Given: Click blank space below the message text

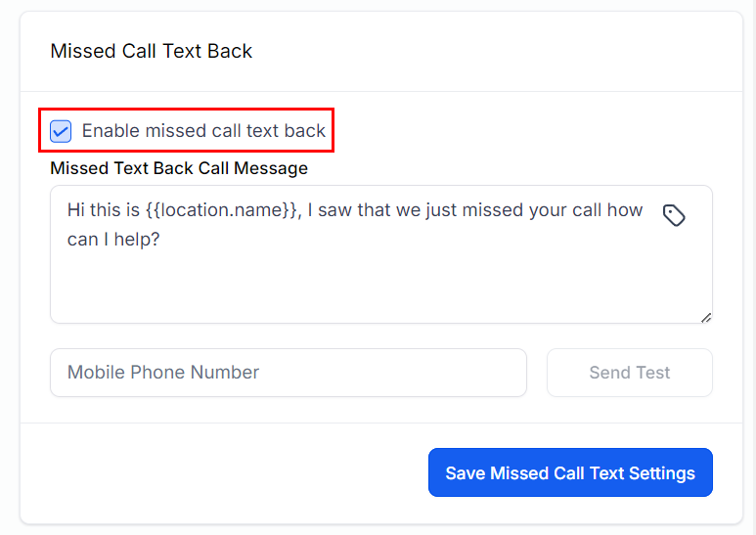Looking at the screenshot, I should (x=372, y=289).
